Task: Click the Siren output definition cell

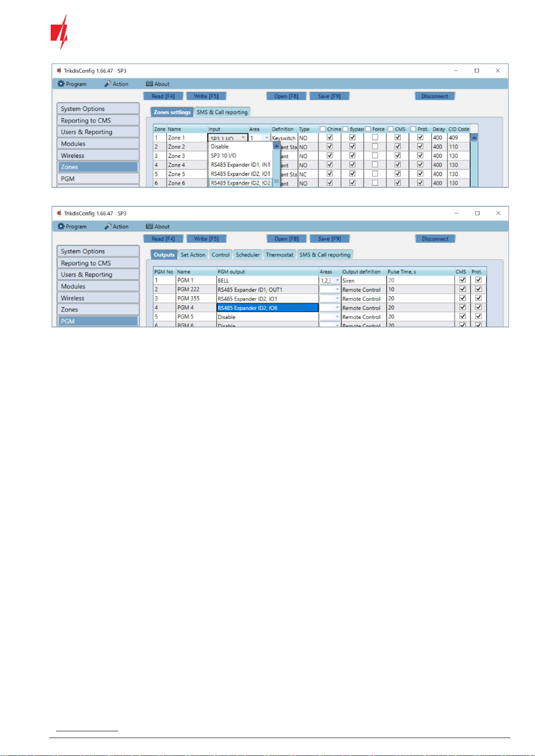Action: click(x=364, y=280)
